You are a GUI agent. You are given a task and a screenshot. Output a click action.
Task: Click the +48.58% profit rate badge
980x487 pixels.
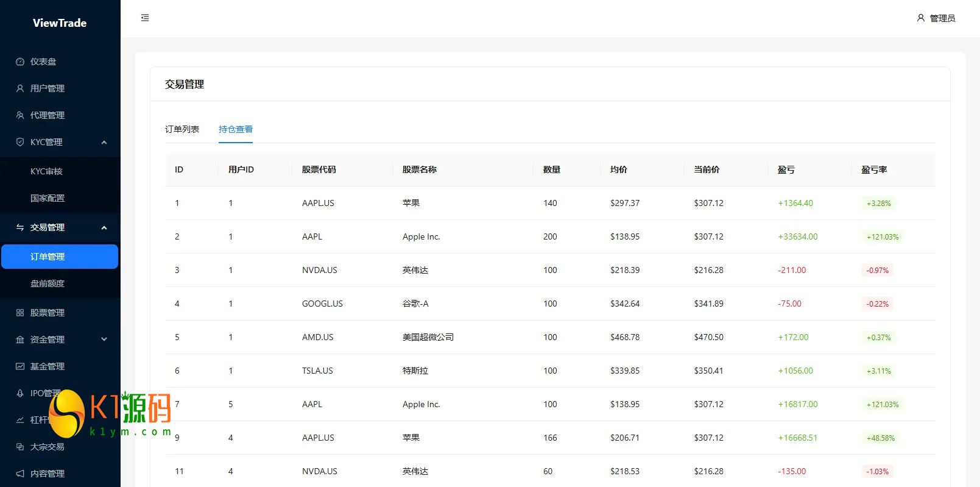(x=881, y=438)
